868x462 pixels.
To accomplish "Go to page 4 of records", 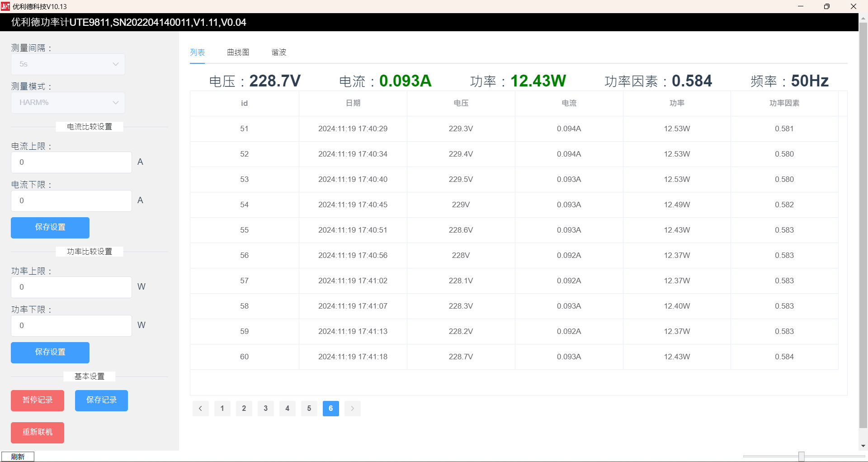I will [287, 408].
